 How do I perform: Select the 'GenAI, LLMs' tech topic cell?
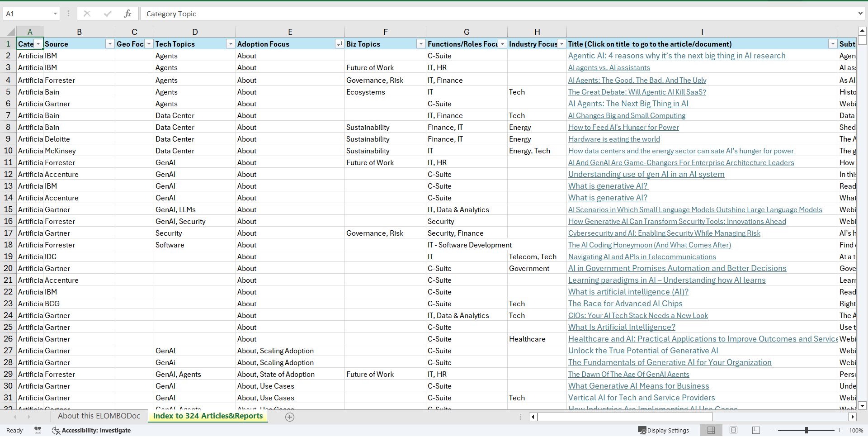tap(195, 210)
